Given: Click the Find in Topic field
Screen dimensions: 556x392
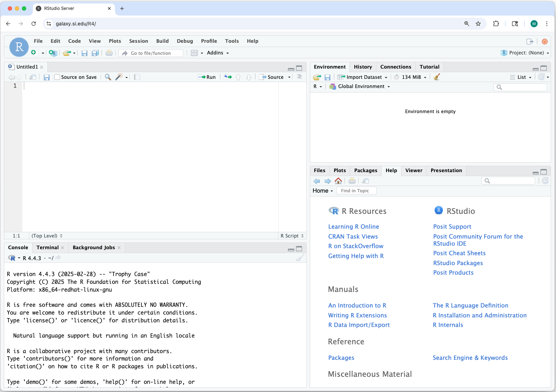Looking at the screenshot, I should [x=356, y=191].
